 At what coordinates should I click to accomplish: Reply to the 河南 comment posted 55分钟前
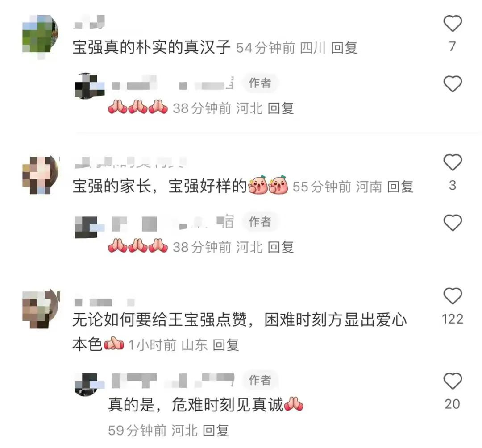click(x=400, y=187)
